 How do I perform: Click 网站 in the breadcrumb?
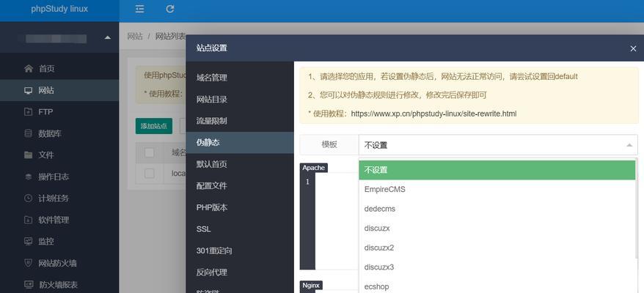135,36
